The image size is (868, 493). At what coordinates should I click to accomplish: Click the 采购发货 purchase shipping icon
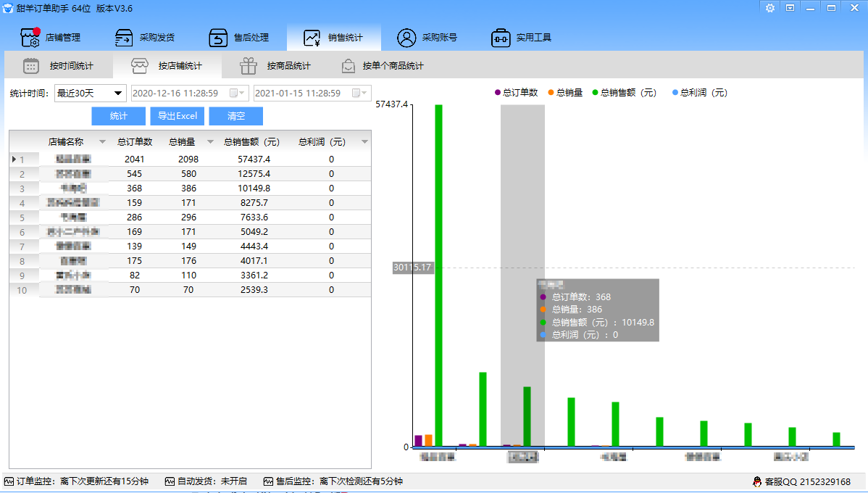(x=124, y=38)
